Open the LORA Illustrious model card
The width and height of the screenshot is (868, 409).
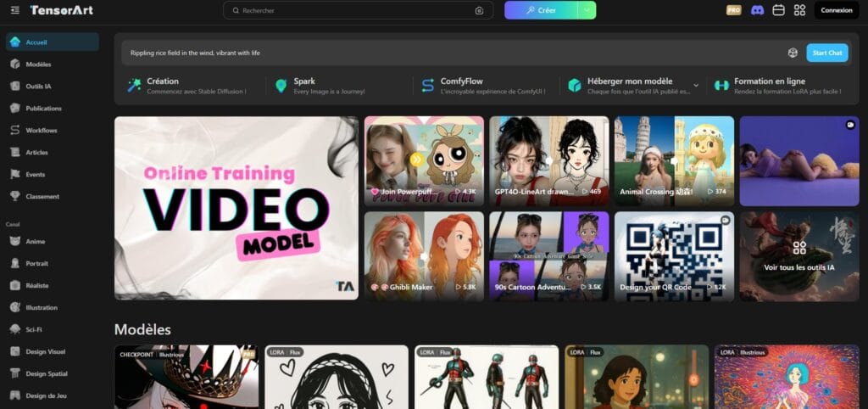pos(787,377)
